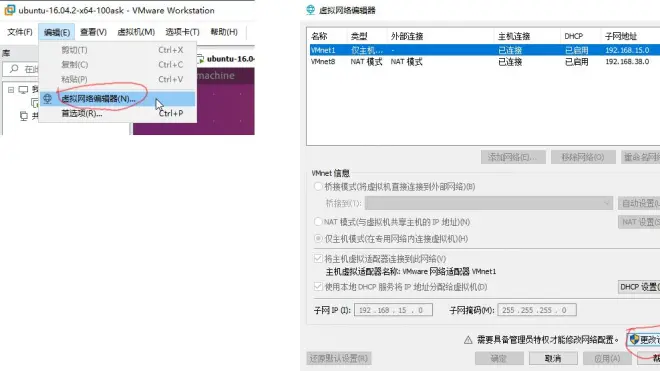Toggle 将主机虚拟适配器连接到此网络 checkbox

click(x=318, y=259)
